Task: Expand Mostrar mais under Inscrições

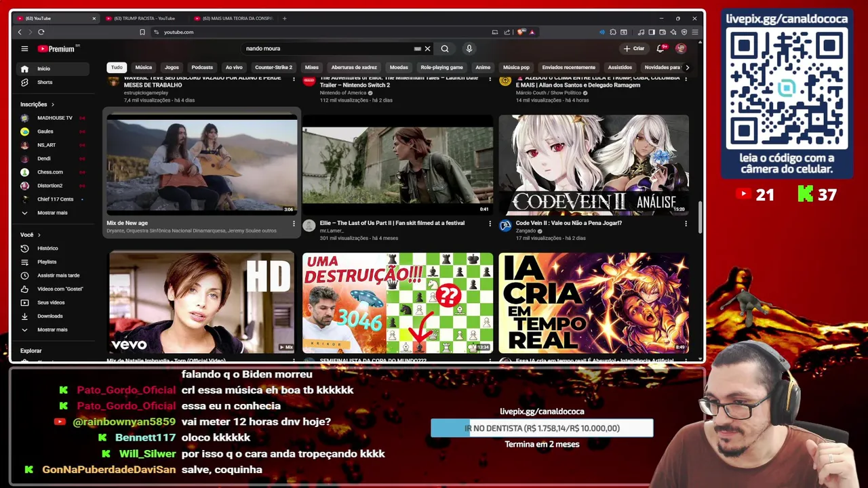Action: click(53, 213)
